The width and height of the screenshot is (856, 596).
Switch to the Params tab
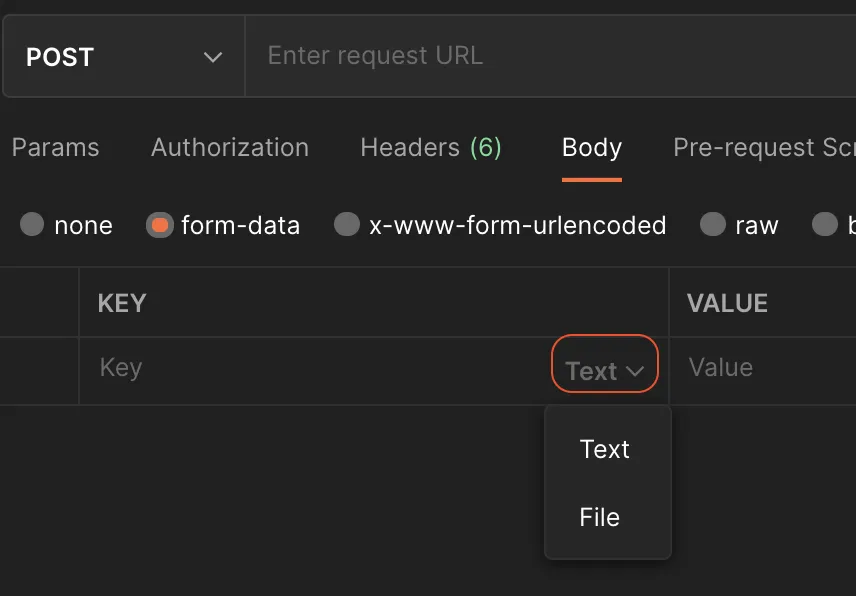click(55, 148)
